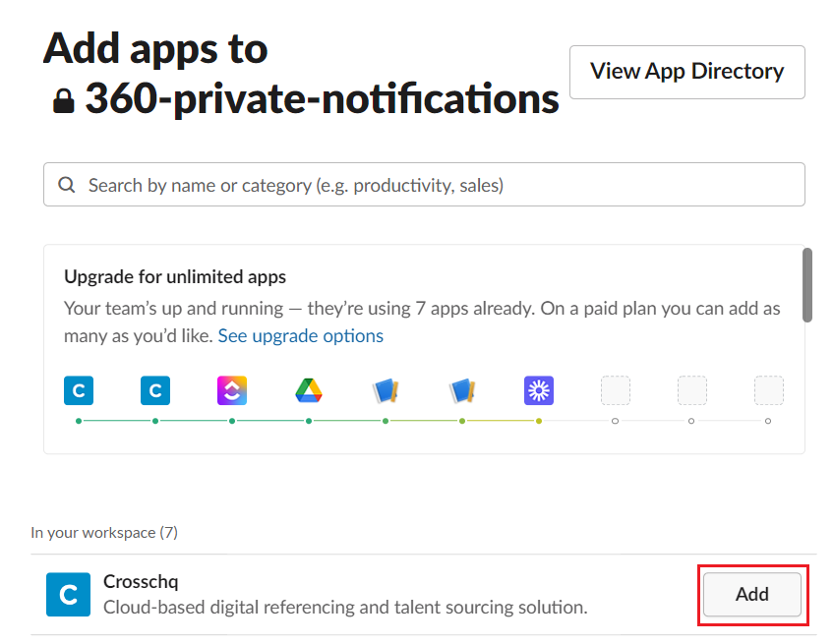Add Crosschq to the channel

pyautogui.click(x=751, y=594)
